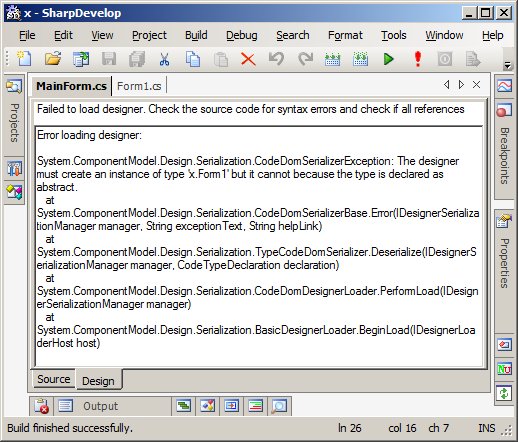Click the blue box icon in bottom bar
The height and width of the screenshot is (442, 518).
click(232, 406)
